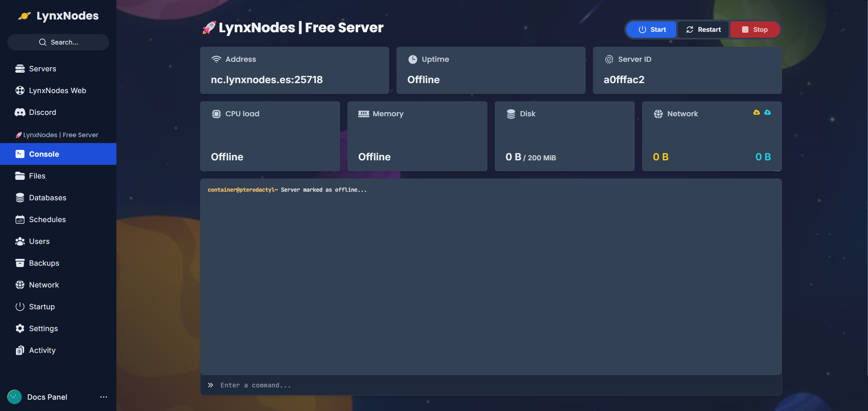Click the magnifier icon in search box
This screenshot has height=411, width=868.
click(43, 42)
